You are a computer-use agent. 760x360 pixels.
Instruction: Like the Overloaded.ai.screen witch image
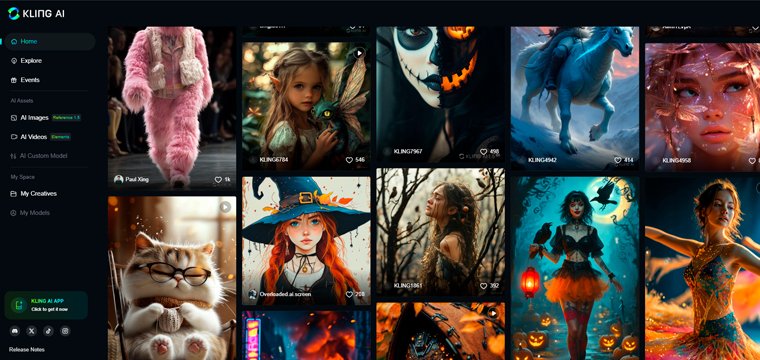(349, 294)
